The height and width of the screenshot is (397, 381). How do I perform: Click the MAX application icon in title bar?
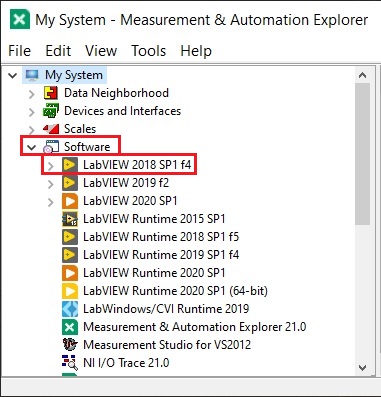pyautogui.click(x=20, y=19)
